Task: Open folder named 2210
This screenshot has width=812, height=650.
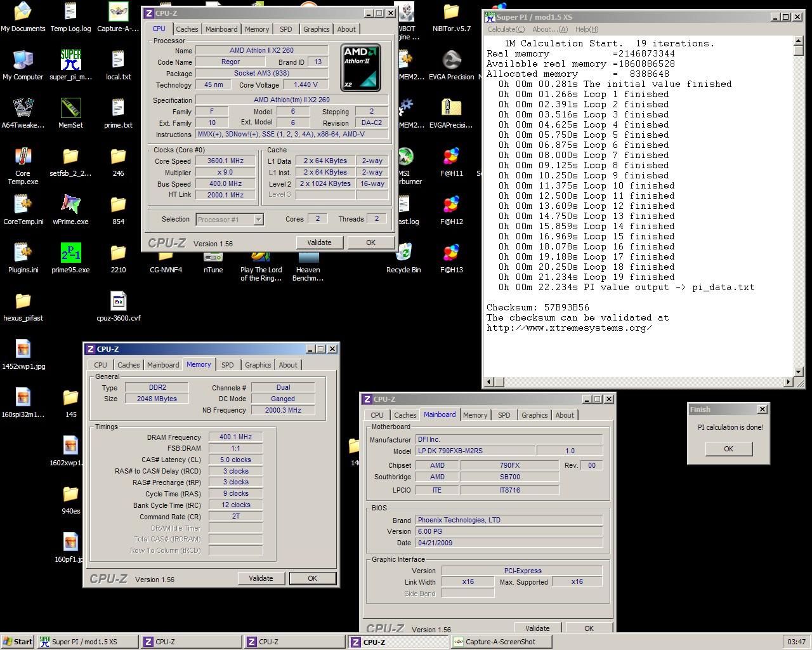Action: point(118,258)
